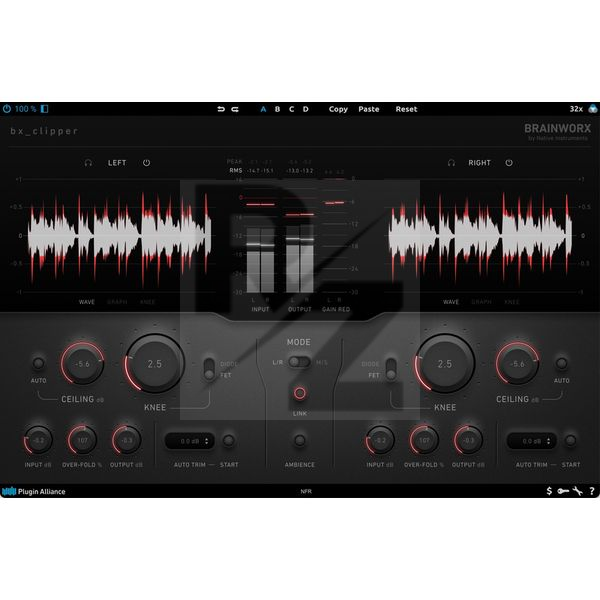Click the left AUTO TRIM 0.0 dB field
This screenshot has height=600, width=600.
pos(189,441)
